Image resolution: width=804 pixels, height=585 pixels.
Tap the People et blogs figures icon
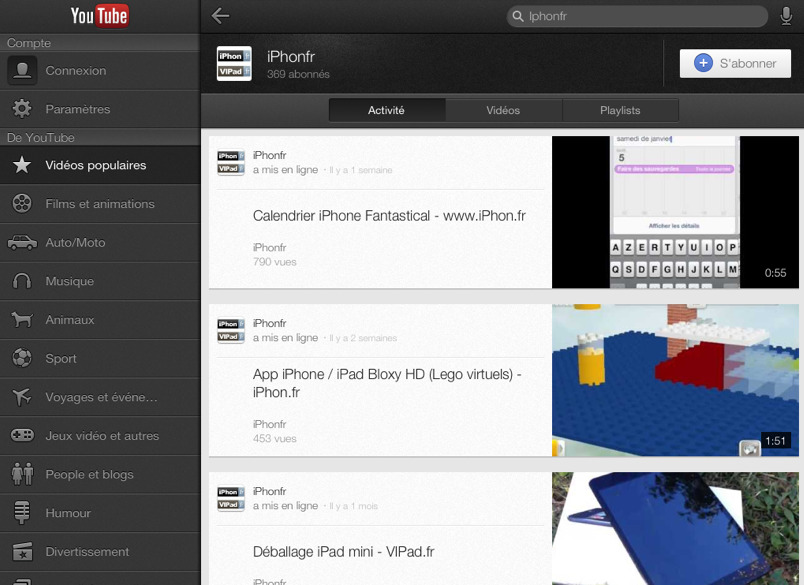click(22, 474)
